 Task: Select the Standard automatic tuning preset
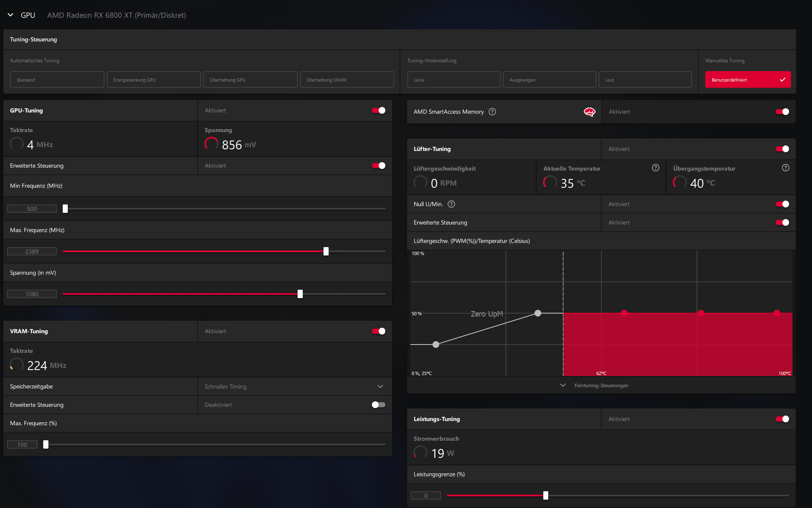pos(57,79)
